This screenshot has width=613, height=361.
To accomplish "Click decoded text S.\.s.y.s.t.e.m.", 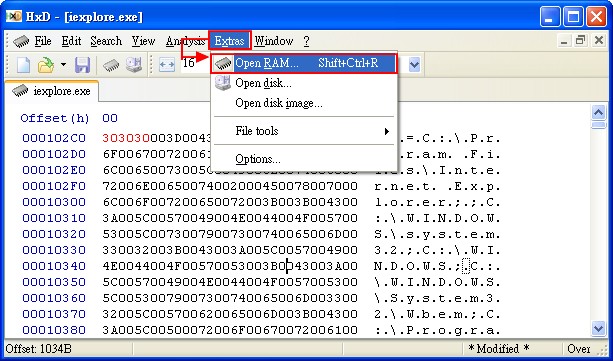I will [437, 235].
